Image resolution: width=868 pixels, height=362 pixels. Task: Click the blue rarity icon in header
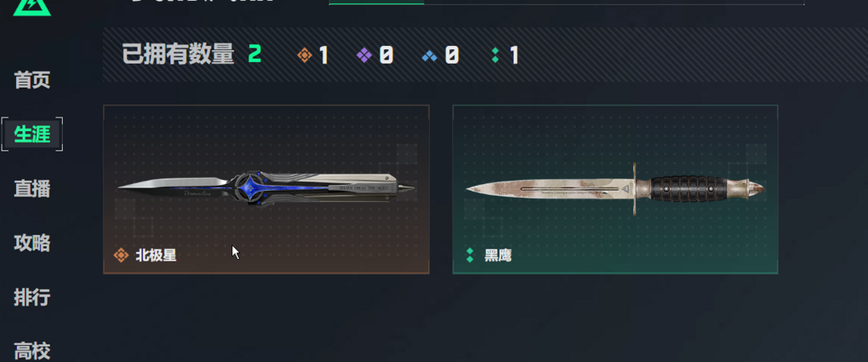pyautogui.click(x=429, y=56)
